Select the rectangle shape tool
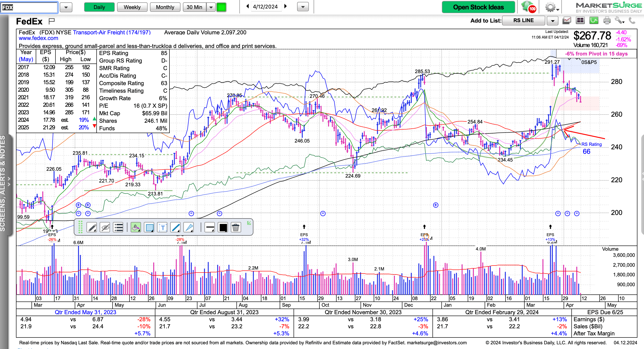This screenshot has width=644, height=349. [149, 227]
